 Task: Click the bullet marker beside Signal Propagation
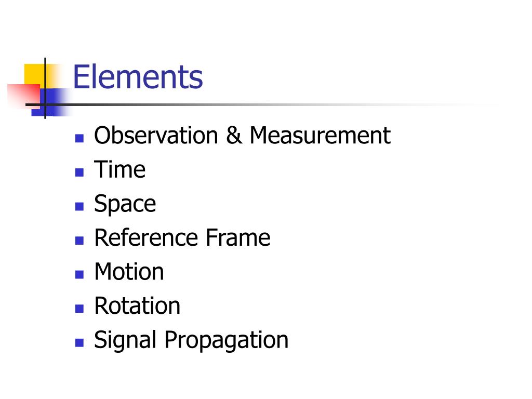coord(79,343)
